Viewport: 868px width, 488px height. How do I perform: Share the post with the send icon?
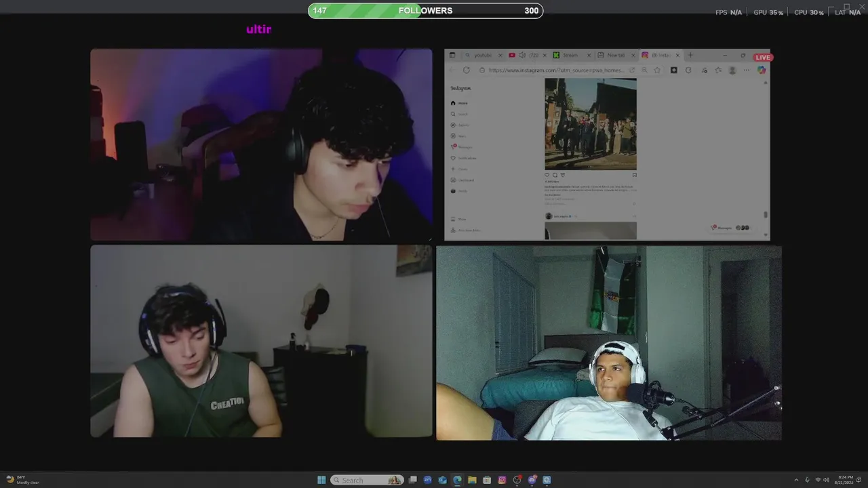pos(562,175)
